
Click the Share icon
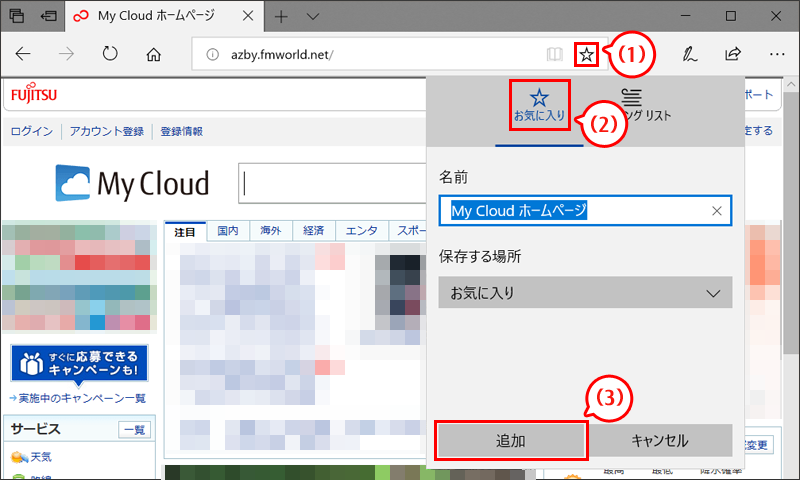(x=733, y=54)
